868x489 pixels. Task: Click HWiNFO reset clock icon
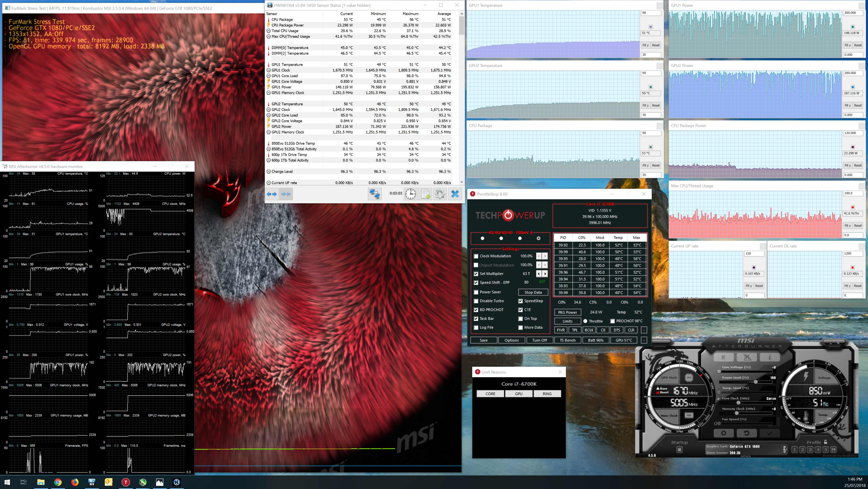pyautogui.click(x=410, y=194)
